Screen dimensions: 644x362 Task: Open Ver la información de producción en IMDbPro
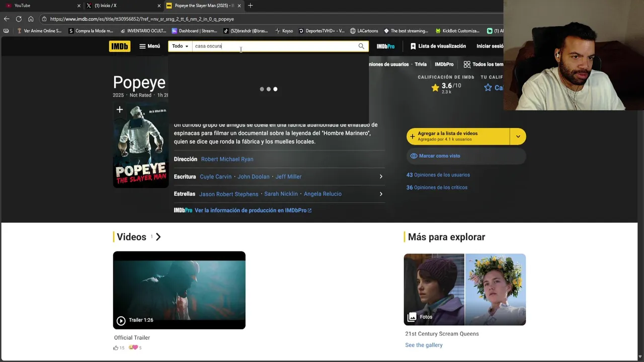253,211
